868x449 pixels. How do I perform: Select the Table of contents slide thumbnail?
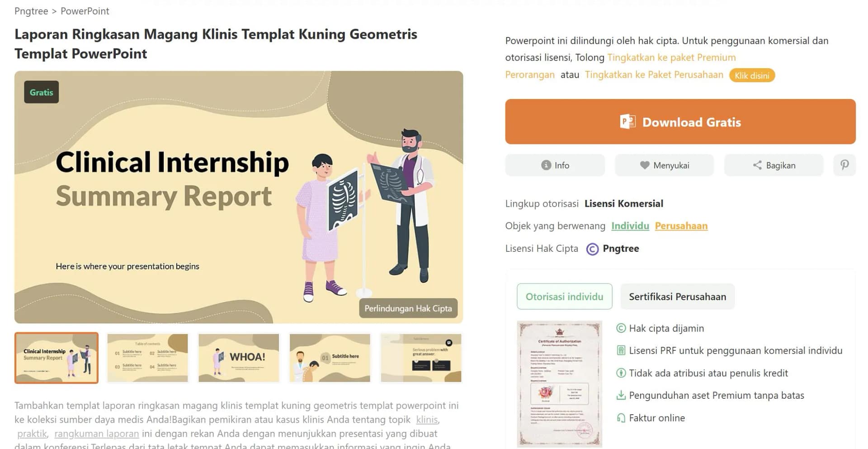click(147, 358)
